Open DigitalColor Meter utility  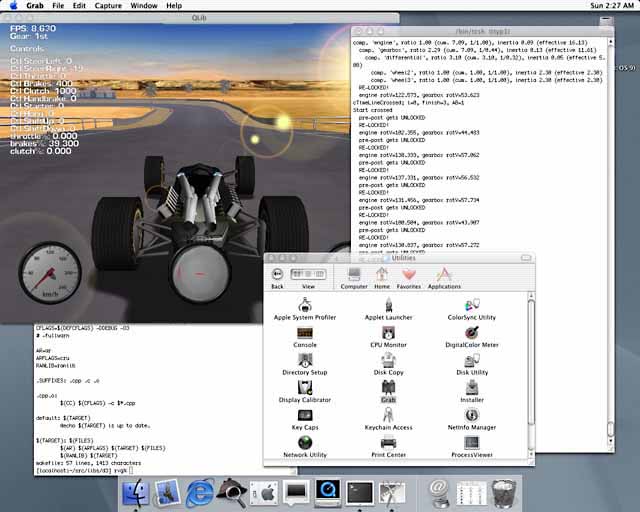(472, 331)
